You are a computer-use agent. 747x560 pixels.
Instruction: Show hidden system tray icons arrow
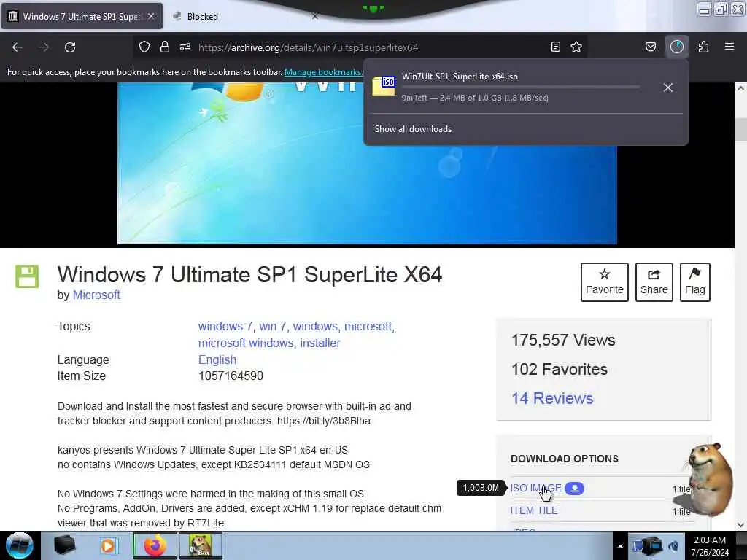tap(620, 546)
